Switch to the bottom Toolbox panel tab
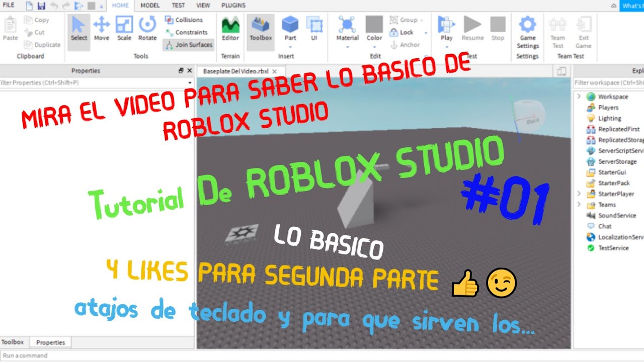This screenshot has height=362, width=644. (x=13, y=342)
